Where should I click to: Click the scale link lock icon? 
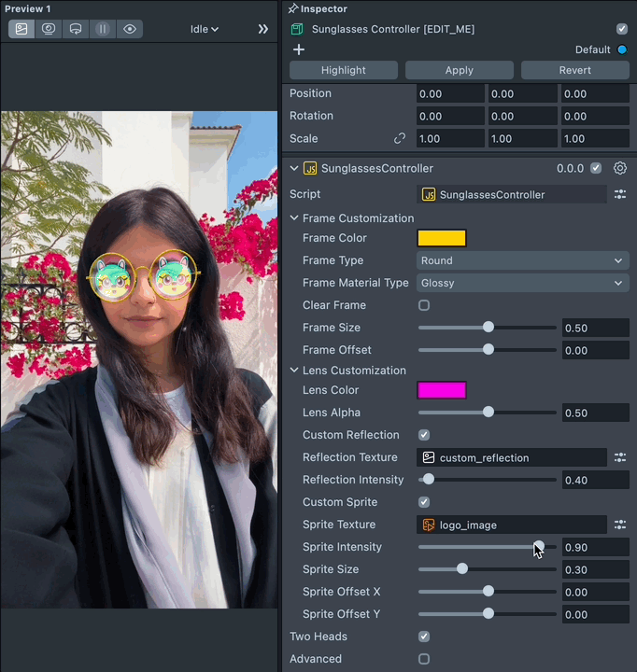[400, 138]
